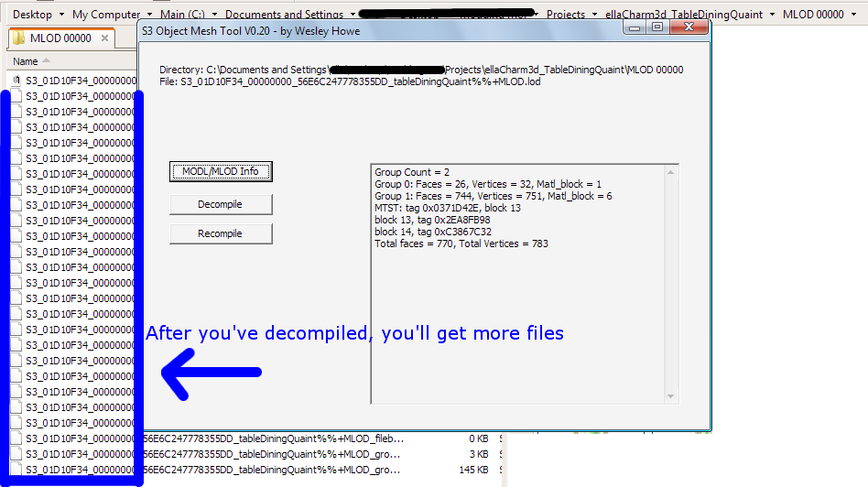Click the MODL/MLOD Info button
Viewport: 868px width, 487px height.
tap(220, 171)
